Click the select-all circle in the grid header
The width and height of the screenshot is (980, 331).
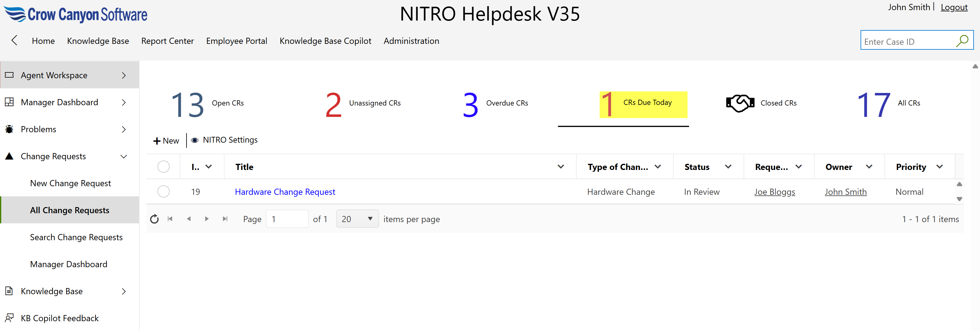point(164,167)
